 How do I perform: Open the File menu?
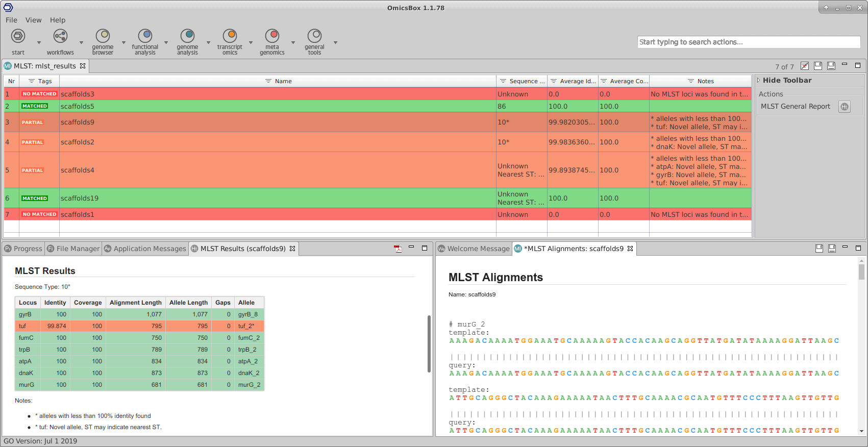tap(11, 20)
